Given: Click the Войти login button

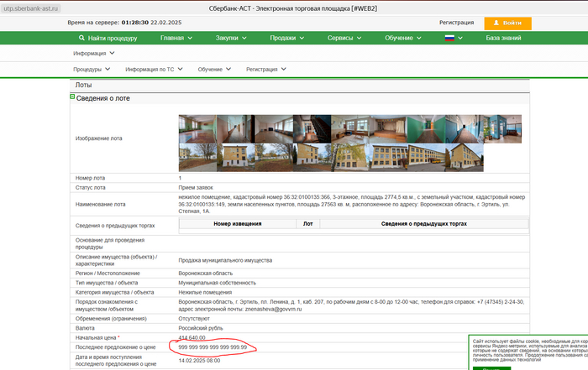Looking at the screenshot, I should click(507, 23).
